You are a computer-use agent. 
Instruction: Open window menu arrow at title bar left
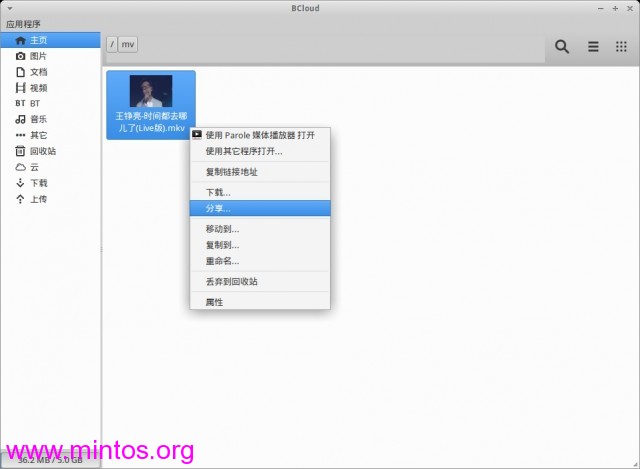[9, 8]
